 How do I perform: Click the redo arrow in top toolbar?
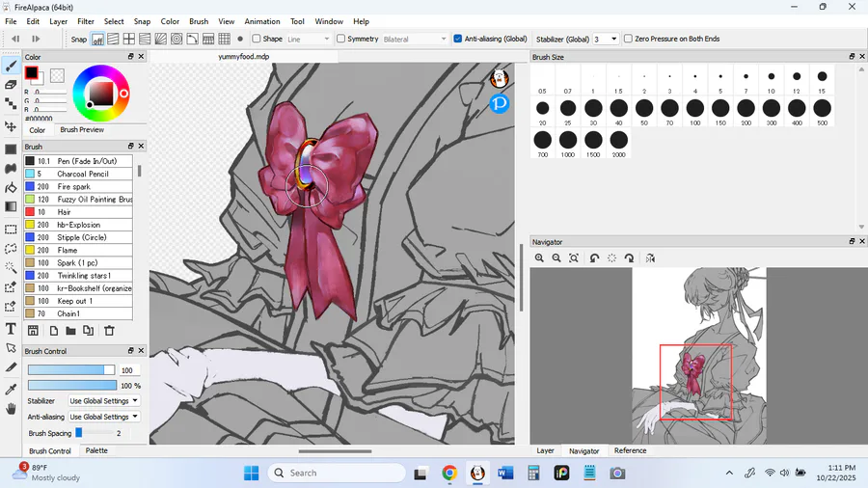pyautogui.click(x=36, y=39)
